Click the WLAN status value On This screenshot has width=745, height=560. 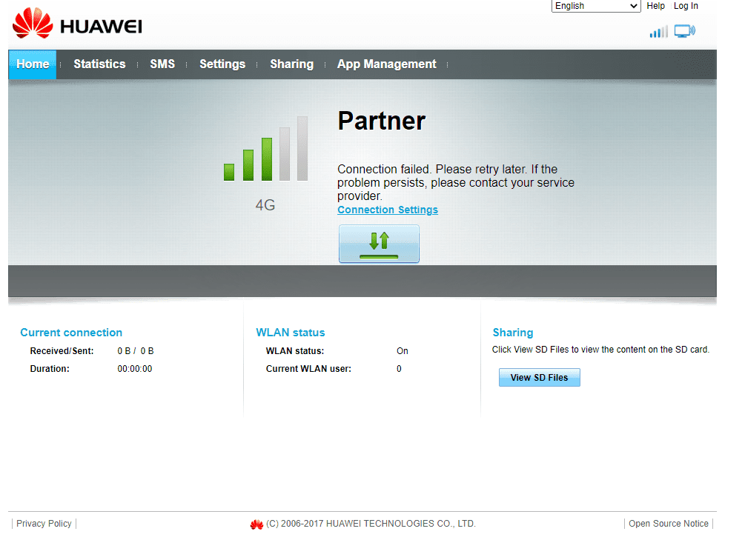tap(402, 350)
